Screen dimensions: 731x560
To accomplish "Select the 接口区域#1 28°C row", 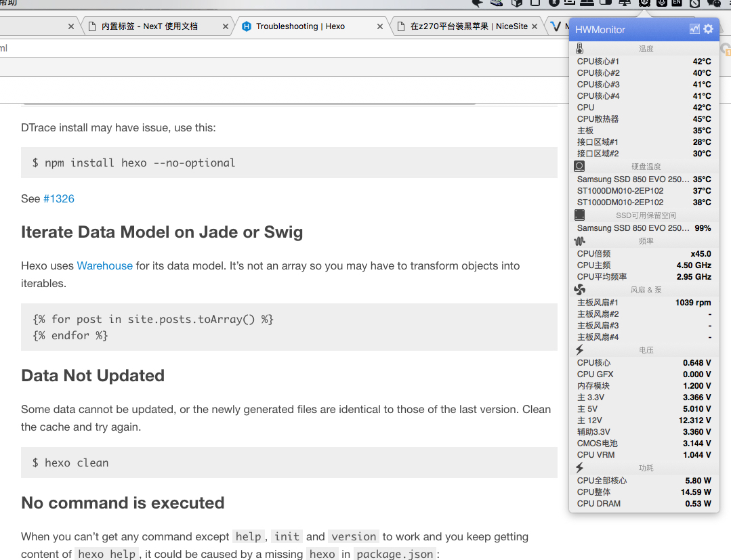I will point(644,142).
